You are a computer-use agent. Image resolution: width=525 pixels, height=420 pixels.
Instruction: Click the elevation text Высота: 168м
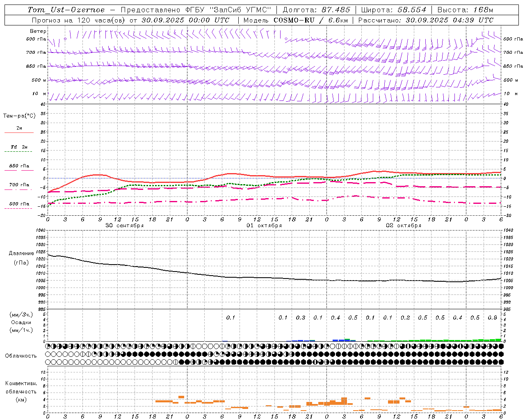(465, 10)
